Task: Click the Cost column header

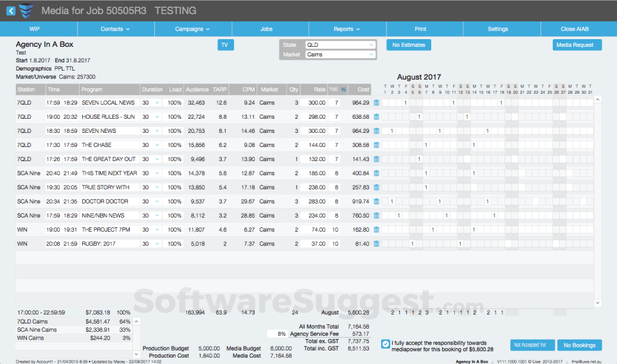Action: click(360, 90)
